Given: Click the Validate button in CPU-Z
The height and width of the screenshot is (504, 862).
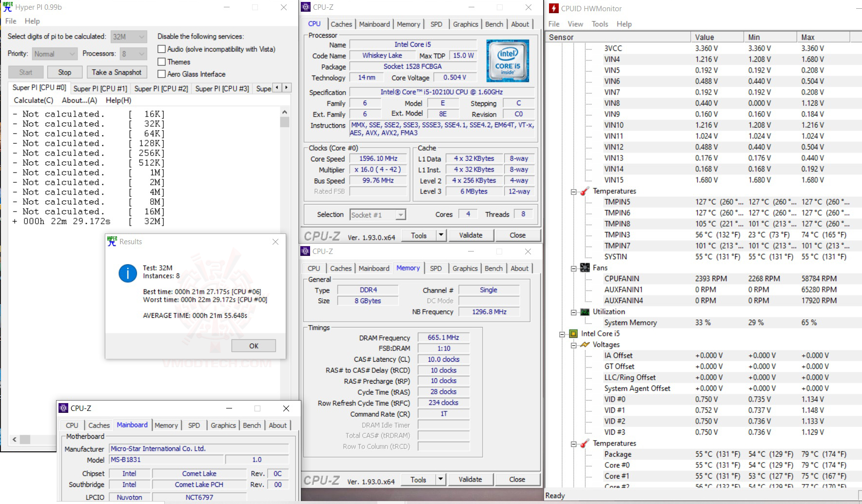Looking at the screenshot, I should click(x=470, y=235).
